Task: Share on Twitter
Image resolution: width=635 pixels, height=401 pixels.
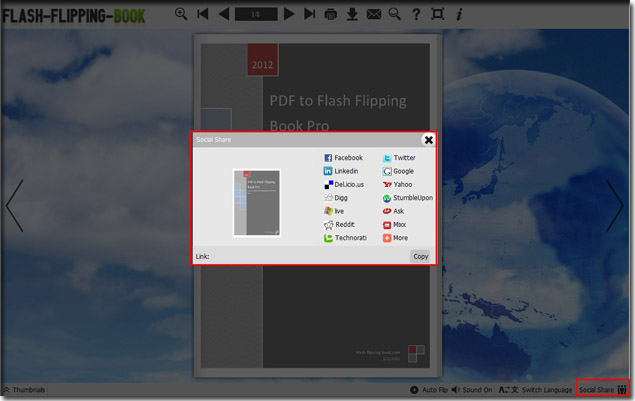Action: click(x=399, y=158)
